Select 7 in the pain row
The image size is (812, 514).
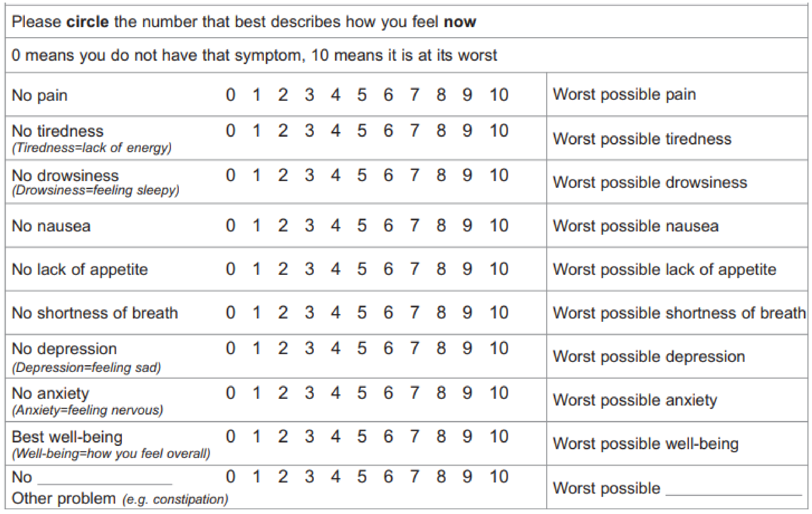tap(414, 95)
